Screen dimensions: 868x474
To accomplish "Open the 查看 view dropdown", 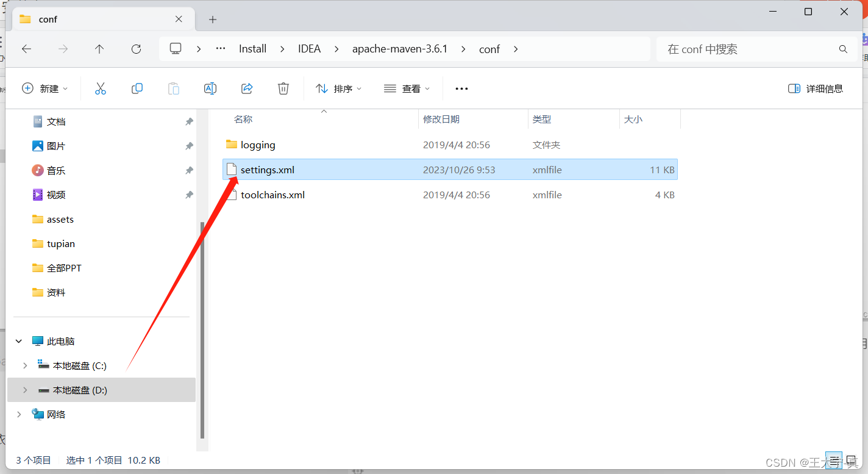I will click(407, 88).
